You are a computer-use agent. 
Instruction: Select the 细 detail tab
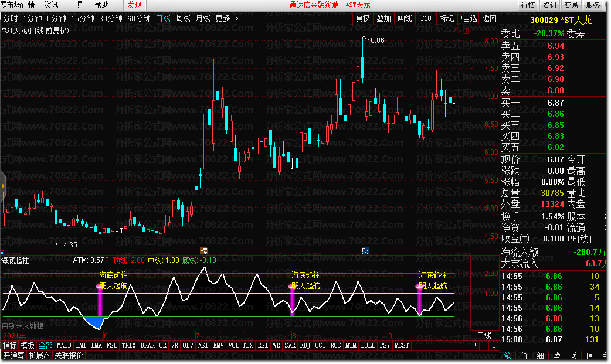pyautogui.click(x=541, y=356)
